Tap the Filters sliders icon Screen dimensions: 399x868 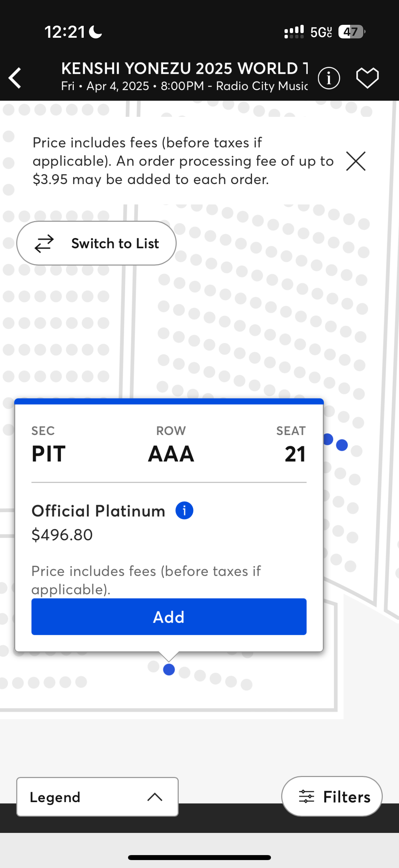click(306, 796)
